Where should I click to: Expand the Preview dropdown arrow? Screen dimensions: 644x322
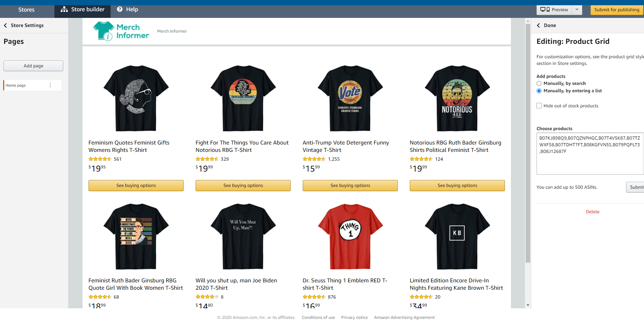pyautogui.click(x=577, y=9)
